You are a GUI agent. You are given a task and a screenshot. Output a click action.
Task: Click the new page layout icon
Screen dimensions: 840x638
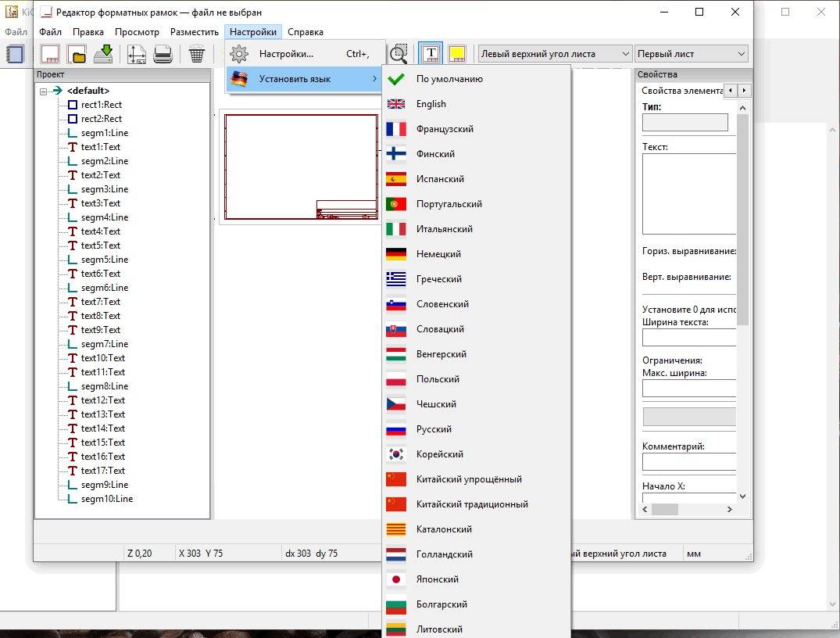50,54
